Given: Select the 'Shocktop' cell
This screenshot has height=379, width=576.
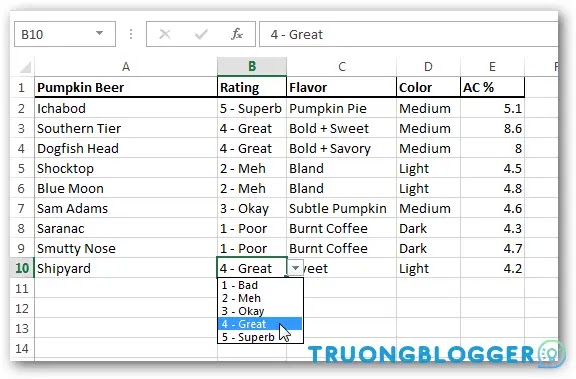Looking at the screenshot, I should point(126,168).
